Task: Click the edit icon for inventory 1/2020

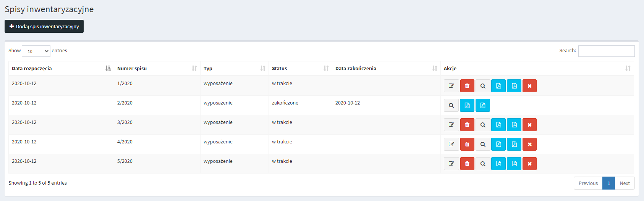Action: click(x=451, y=86)
